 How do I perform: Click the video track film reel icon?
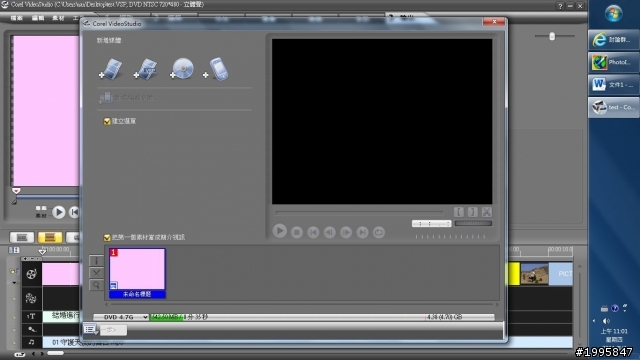coord(31,274)
